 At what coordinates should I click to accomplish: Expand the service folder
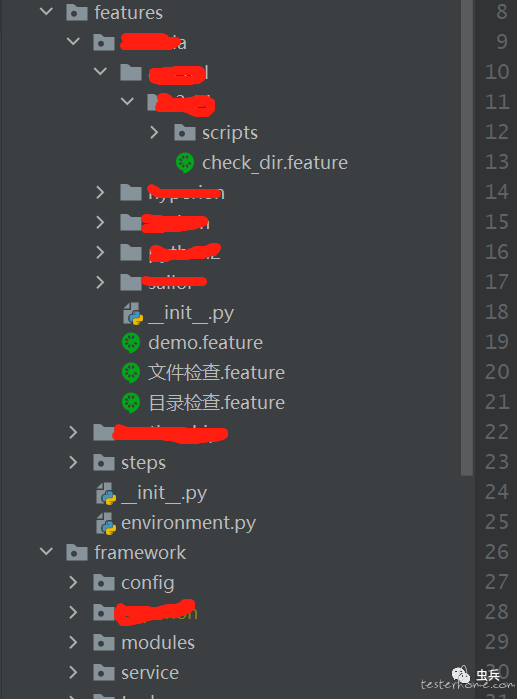[x=74, y=672]
